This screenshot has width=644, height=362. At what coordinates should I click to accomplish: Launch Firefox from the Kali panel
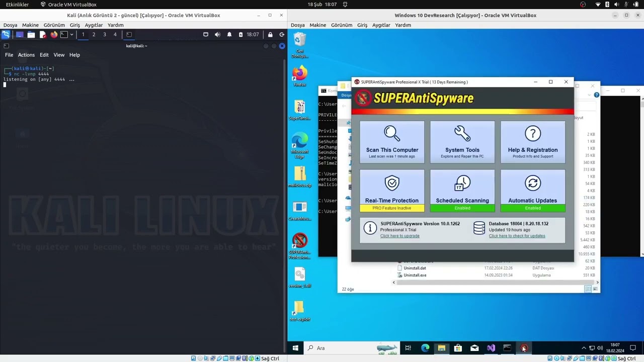point(54,35)
